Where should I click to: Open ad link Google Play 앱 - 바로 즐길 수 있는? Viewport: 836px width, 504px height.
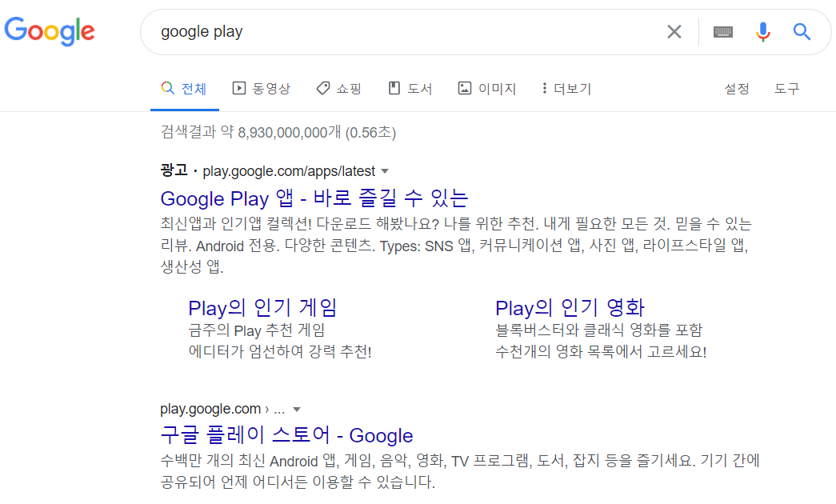coord(314,198)
